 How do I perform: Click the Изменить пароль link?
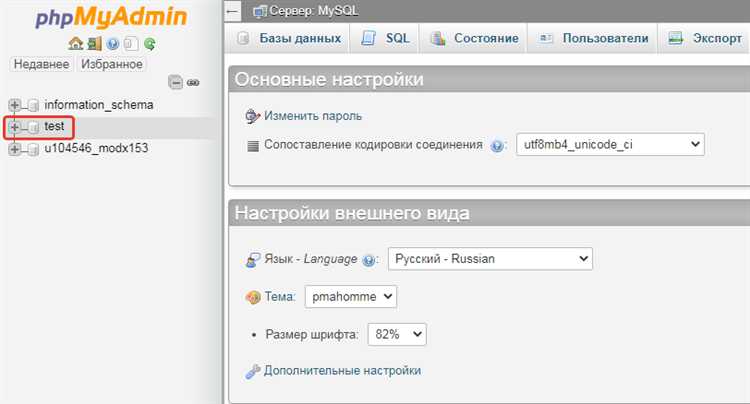point(312,116)
